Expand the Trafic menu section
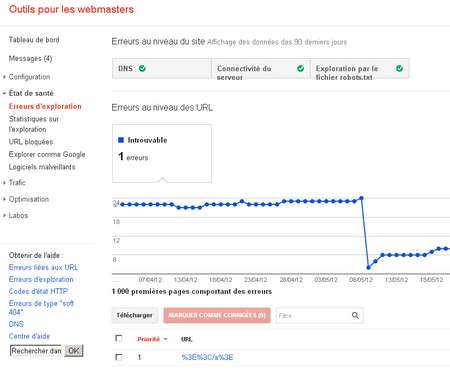Screen dimensions: 450x382 click(4, 183)
